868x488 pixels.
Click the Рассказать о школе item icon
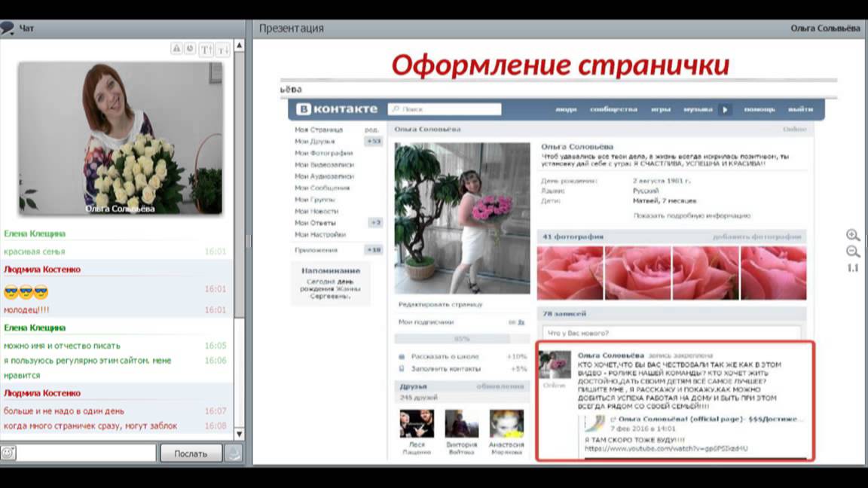pyautogui.click(x=402, y=357)
